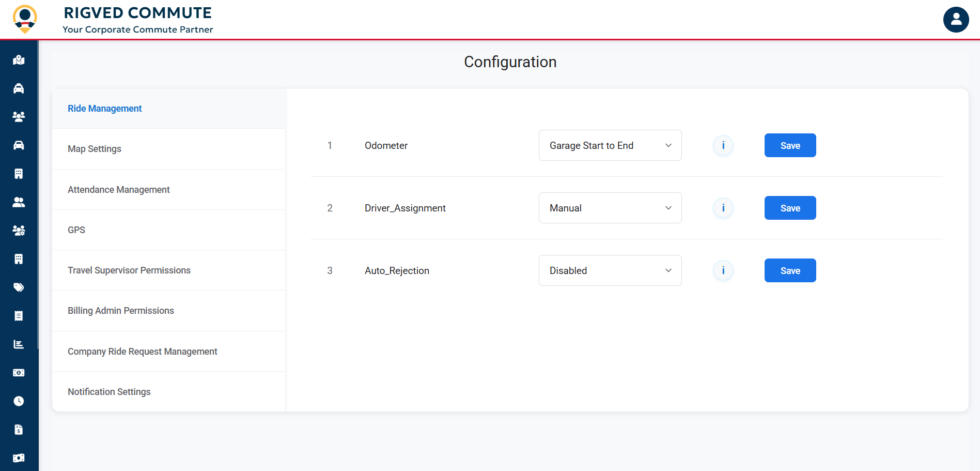Image resolution: width=980 pixels, height=471 pixels.
Task: Select the Billing Admin Permissions tab
Action: (121, 311)
